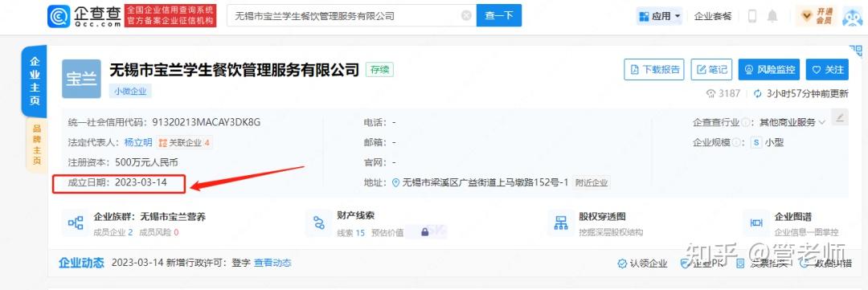The image size is (868, 290).
Task: Click the 存续 status tag
Action: pos(379,70)
